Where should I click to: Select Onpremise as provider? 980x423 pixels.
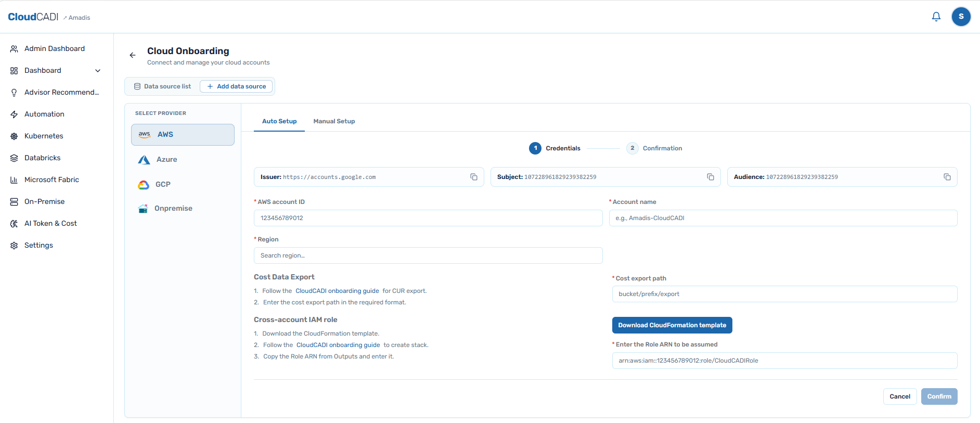(183, 208)
